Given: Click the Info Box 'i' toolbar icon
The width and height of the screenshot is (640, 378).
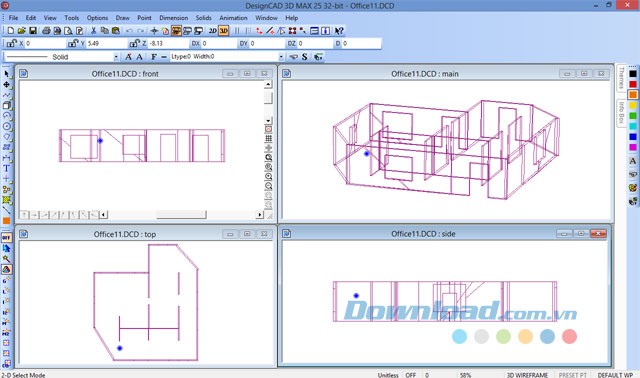Looking at the screenshot, I should 325,31.
